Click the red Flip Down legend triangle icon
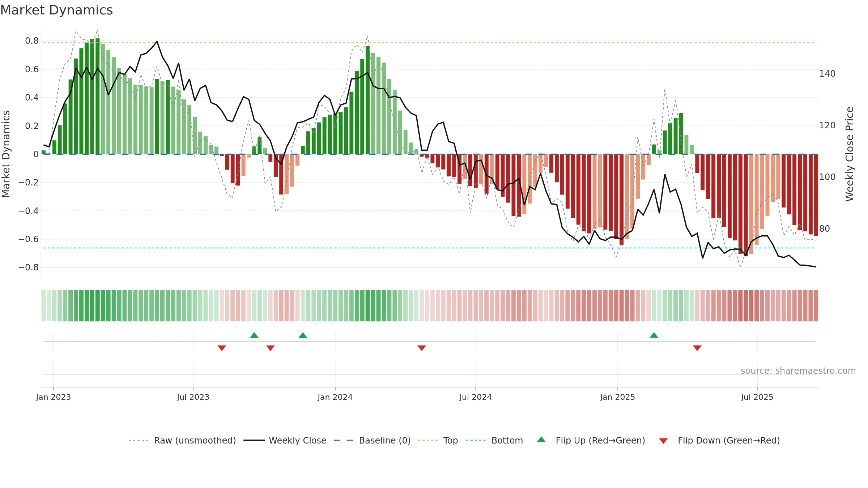Screen dimensions: 868x488 pos(663,441)
